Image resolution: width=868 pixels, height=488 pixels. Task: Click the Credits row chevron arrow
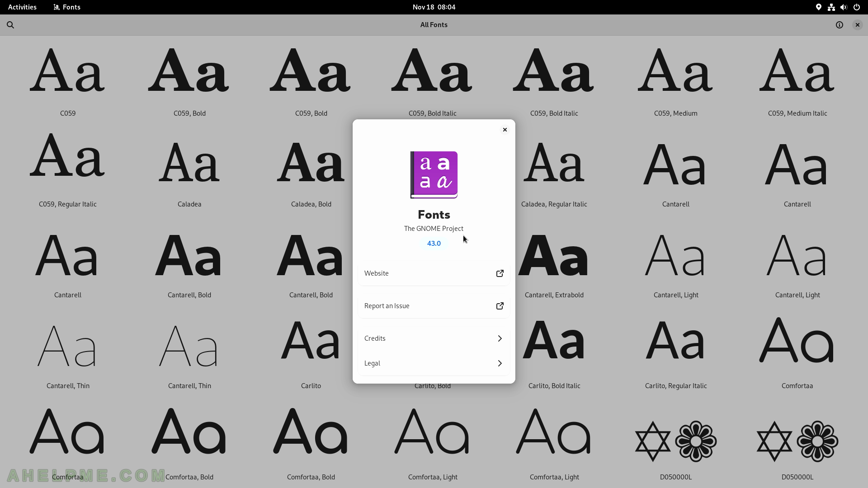500,338
